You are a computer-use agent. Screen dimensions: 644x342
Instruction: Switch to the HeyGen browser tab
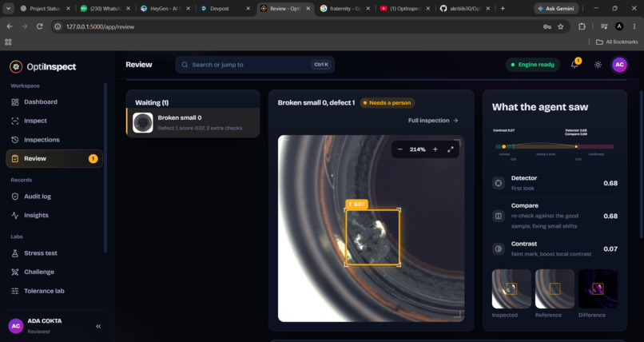pos(165,8)
